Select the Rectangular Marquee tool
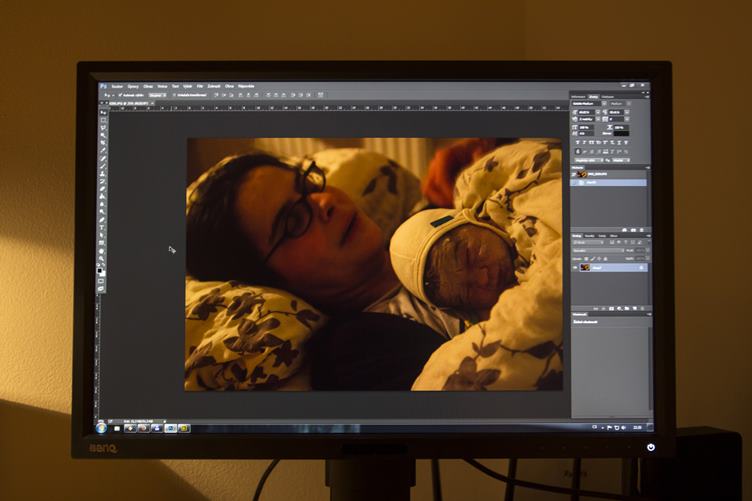752x501 pixels. (x=103, y=120)
